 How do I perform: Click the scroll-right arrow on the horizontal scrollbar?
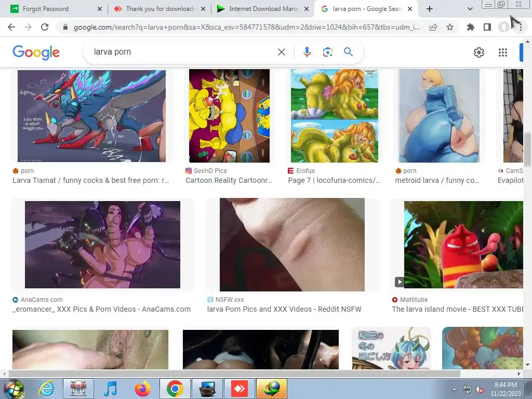[x=519, y=374]
